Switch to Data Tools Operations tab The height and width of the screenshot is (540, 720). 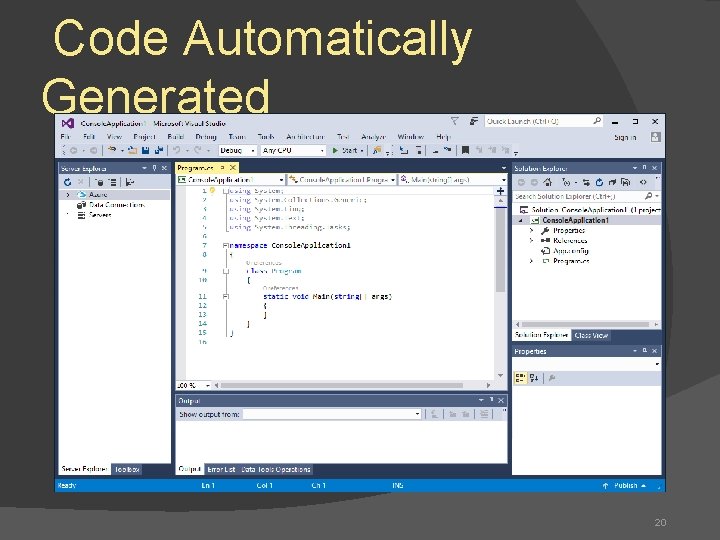(x=276, y=469)
